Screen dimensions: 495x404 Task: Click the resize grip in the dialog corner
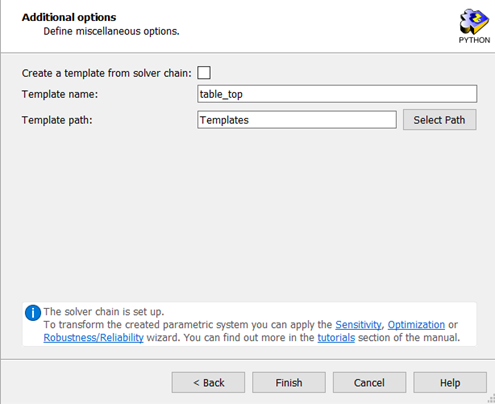491,399
